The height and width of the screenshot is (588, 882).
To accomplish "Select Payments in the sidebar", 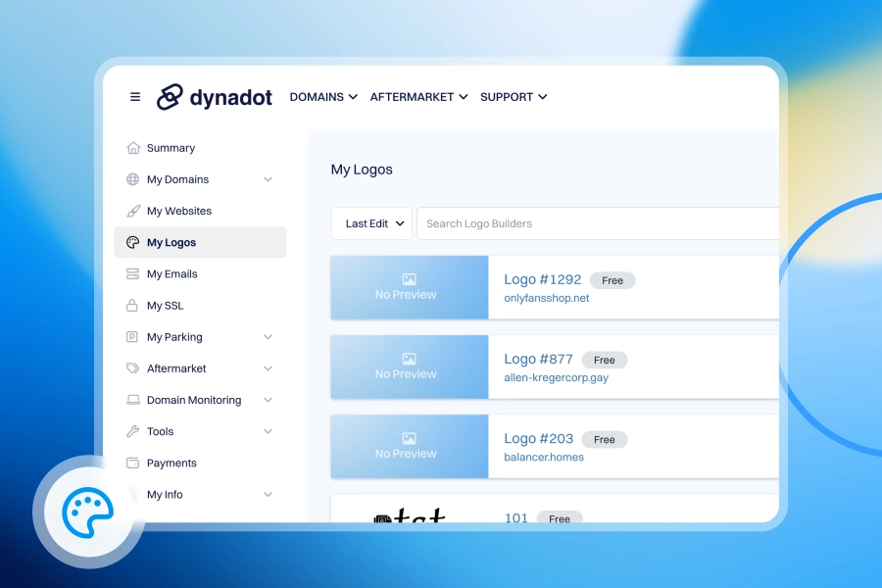I will click(171, 463).
